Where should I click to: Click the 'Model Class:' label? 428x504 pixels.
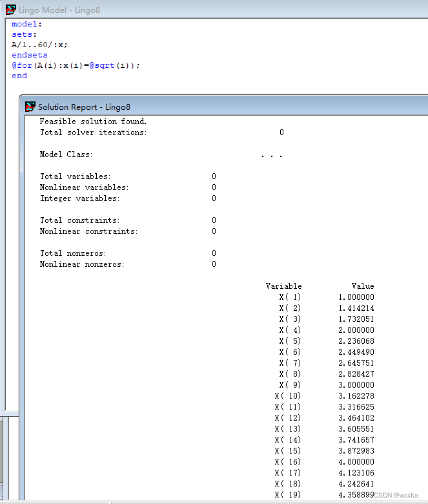(x=66, y=154)
